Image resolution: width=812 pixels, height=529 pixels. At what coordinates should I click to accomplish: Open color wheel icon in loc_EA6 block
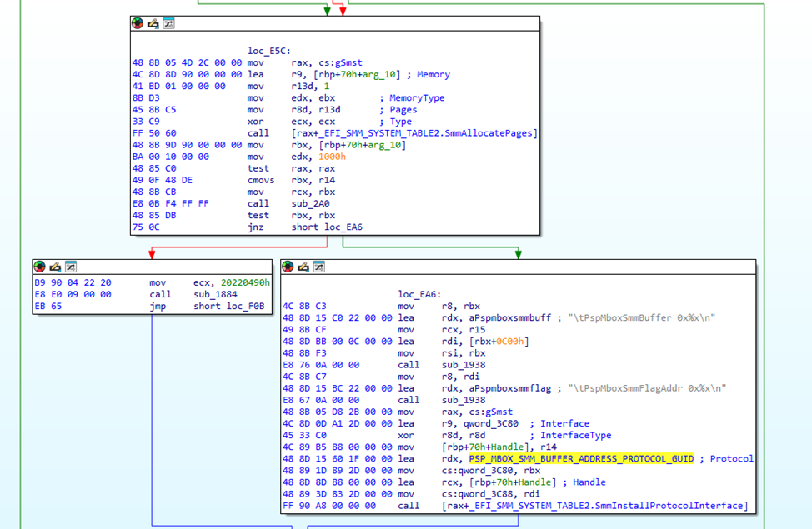288,267
